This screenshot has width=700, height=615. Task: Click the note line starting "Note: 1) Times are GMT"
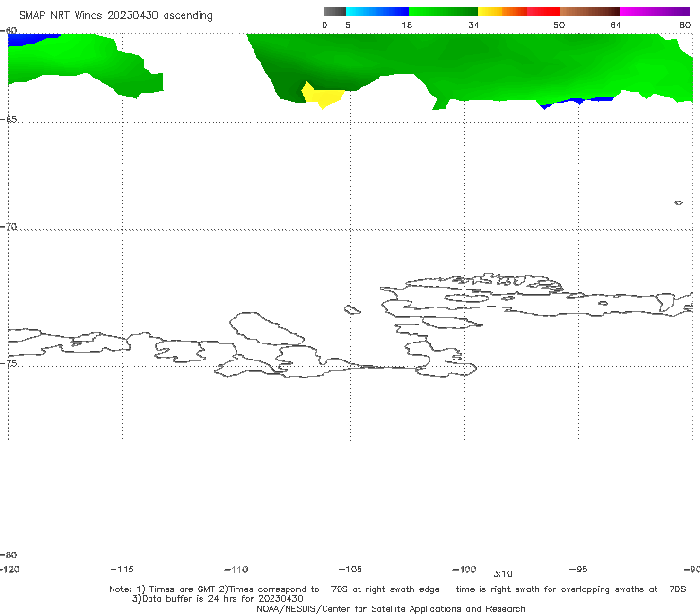[x=397, y=589]
